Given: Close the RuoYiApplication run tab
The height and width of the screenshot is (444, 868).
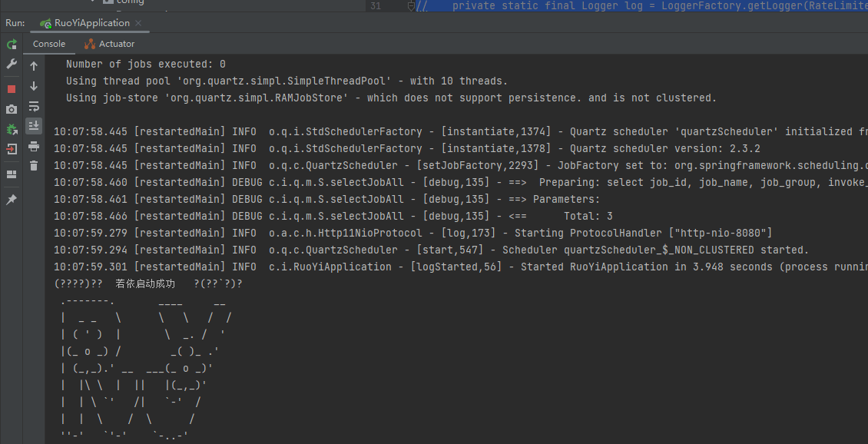Looking at the screenshot, I should (x=140, y=23).
